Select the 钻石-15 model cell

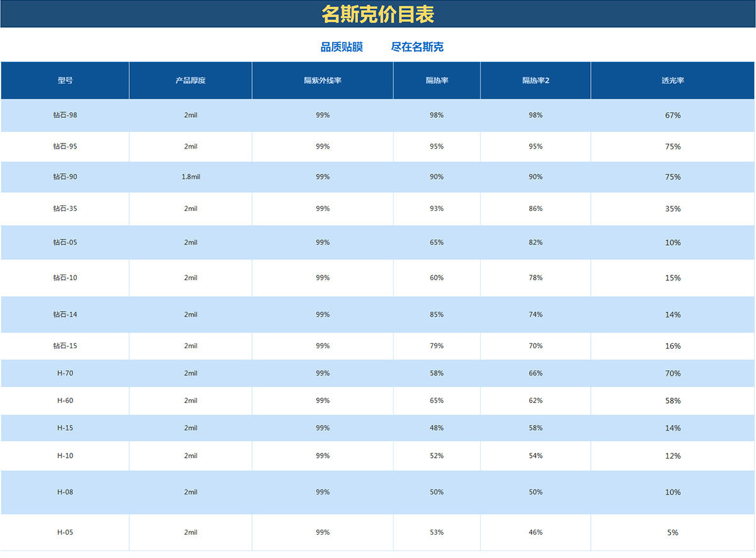click(x=65, y=346)
